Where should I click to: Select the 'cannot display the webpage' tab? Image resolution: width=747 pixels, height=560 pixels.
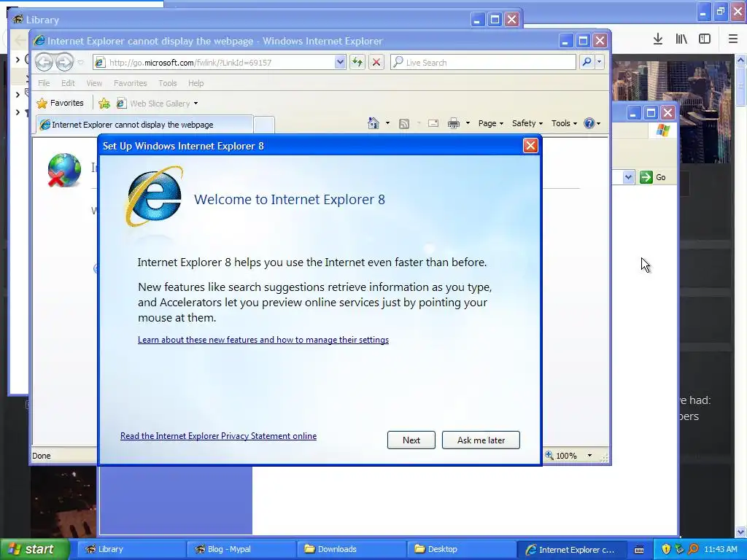[x=144, y=124]
